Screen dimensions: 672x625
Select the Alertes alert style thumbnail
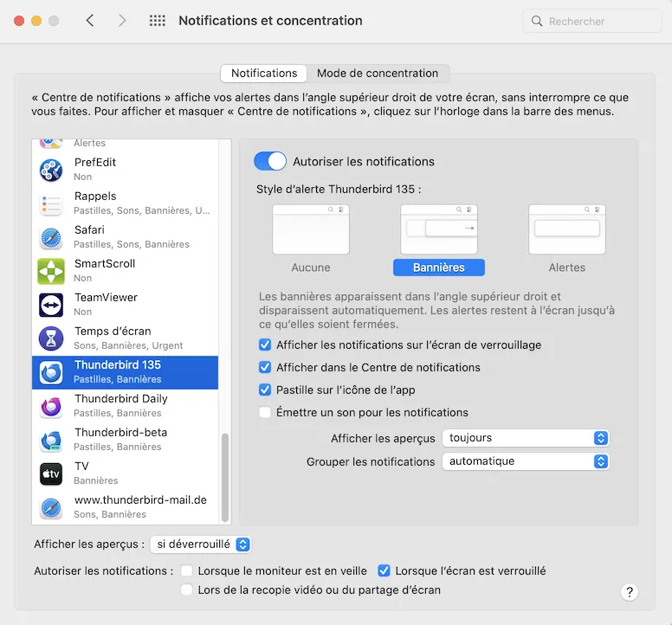(567, 229)
